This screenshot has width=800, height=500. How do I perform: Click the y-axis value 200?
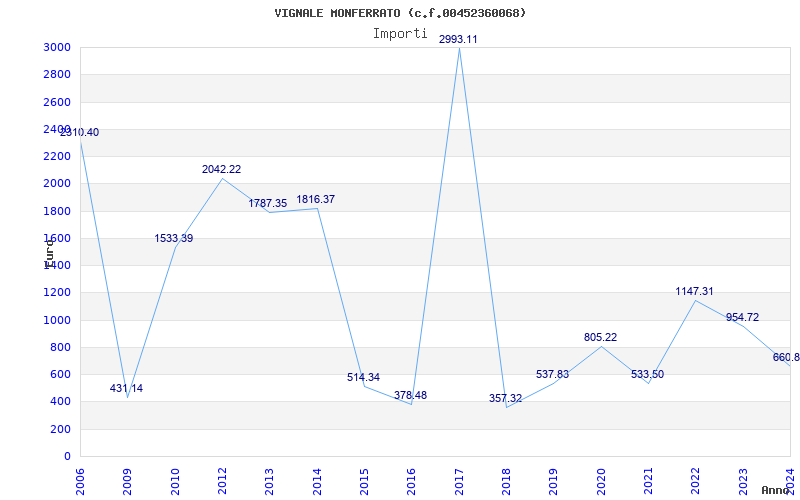[x=60, y=429]
